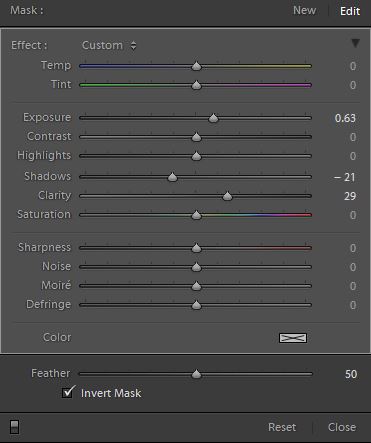Click the Exposure slider handle

(213, 118)
